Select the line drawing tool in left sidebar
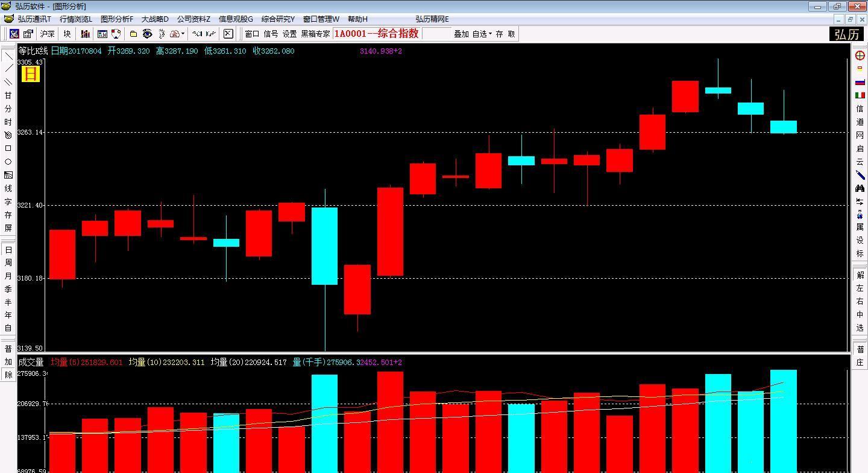Viewport: 868px width, 473px height. coord(8,56)
